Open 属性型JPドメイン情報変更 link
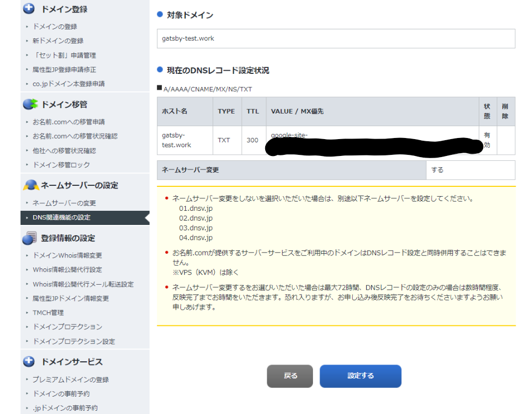The image size is (532, 414). (71, 298)
